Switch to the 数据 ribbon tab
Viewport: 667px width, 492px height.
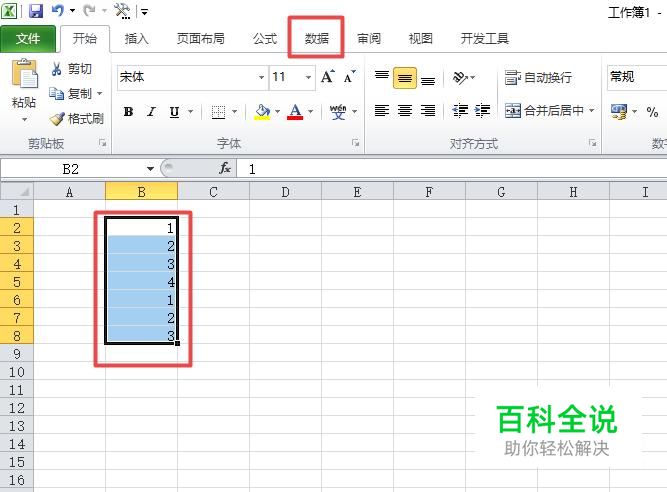(x=316, y=39)
